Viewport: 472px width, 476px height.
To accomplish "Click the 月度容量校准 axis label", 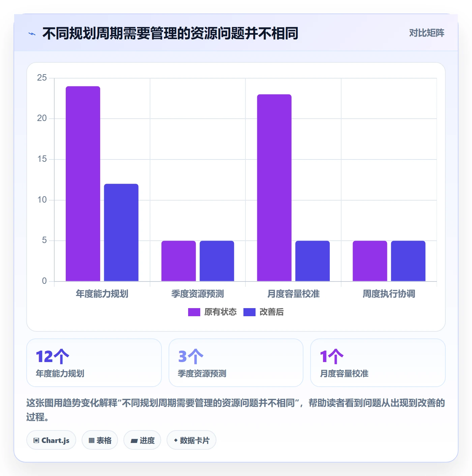I will (x=293, y=294).
